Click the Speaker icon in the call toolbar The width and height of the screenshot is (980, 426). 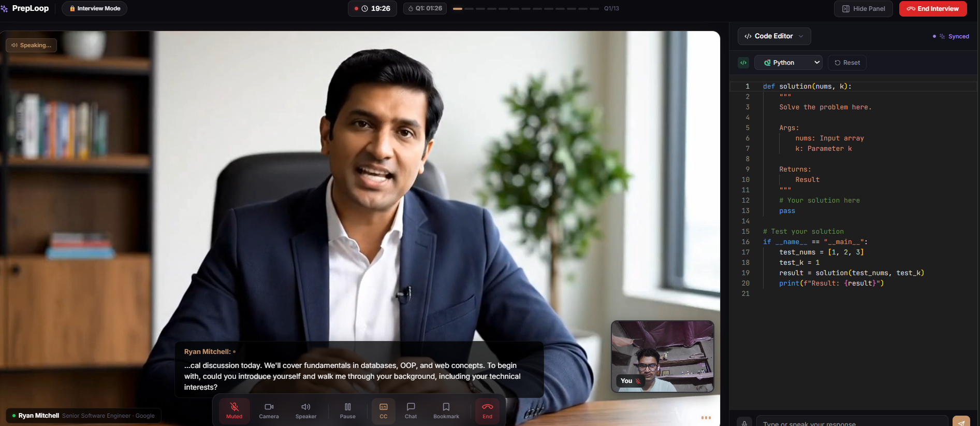[305, 411]
